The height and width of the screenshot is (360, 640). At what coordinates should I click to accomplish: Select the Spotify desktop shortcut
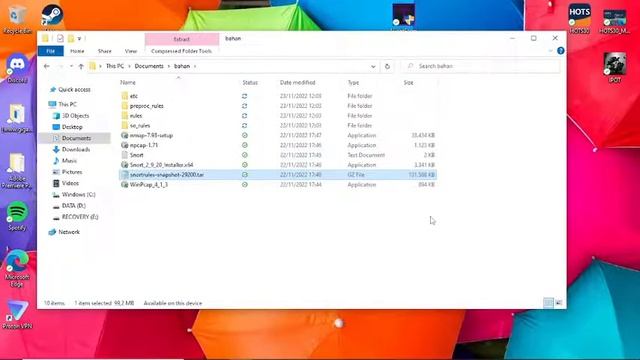coord(17,216)
